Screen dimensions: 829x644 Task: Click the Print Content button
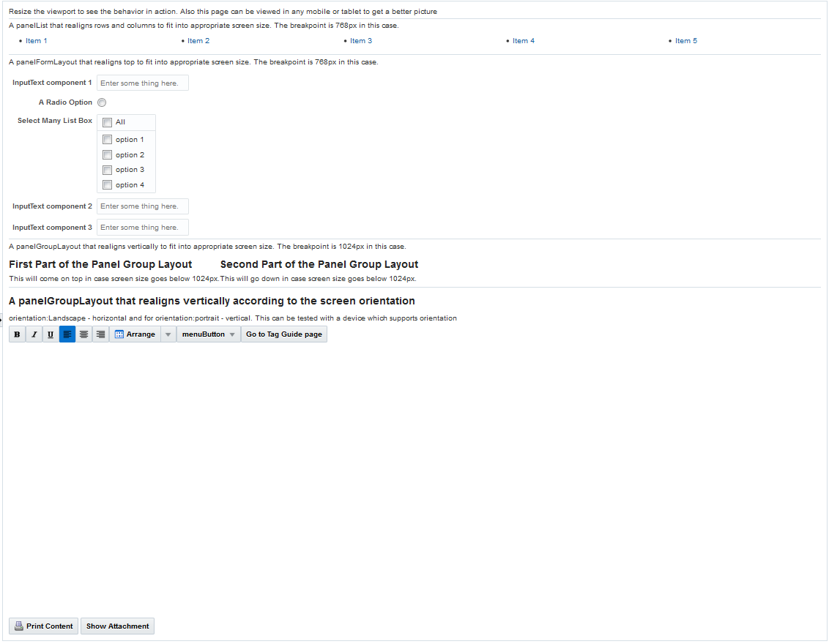click(x=43, y=626)
